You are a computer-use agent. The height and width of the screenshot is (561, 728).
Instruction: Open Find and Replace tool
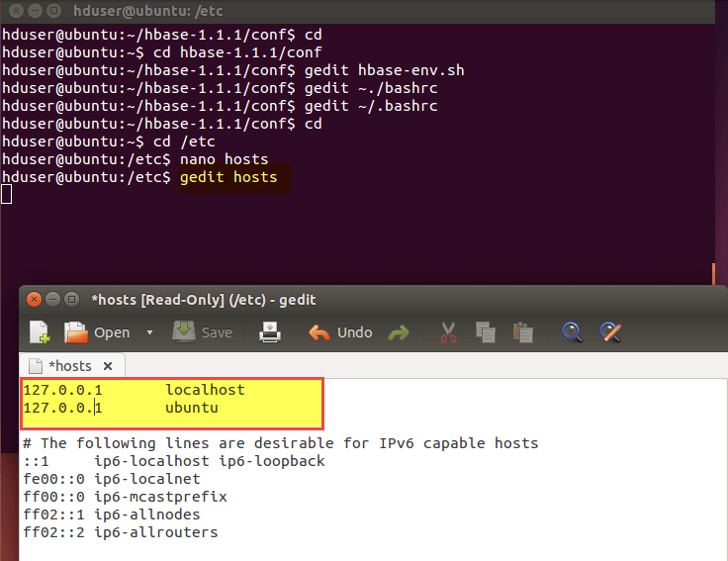610,332
